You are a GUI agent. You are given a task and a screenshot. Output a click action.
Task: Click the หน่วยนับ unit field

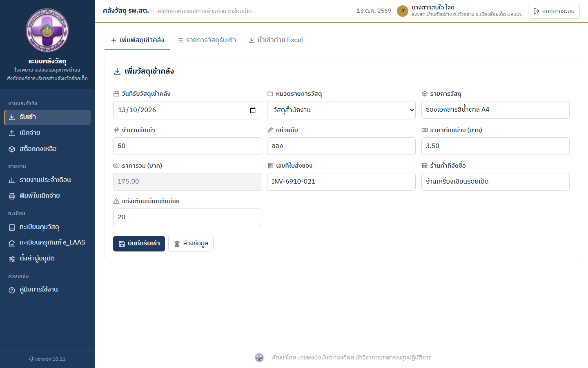341,146
